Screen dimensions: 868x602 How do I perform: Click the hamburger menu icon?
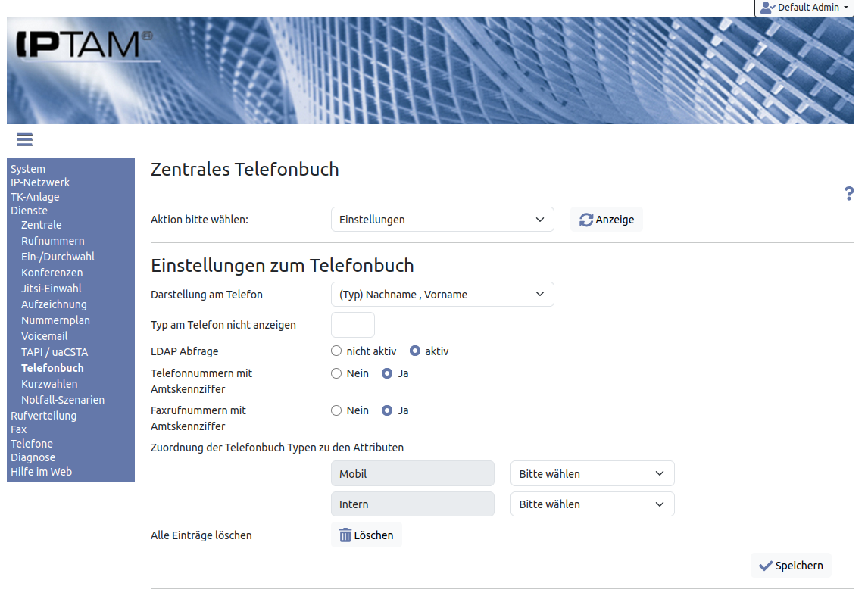point(23,139)
